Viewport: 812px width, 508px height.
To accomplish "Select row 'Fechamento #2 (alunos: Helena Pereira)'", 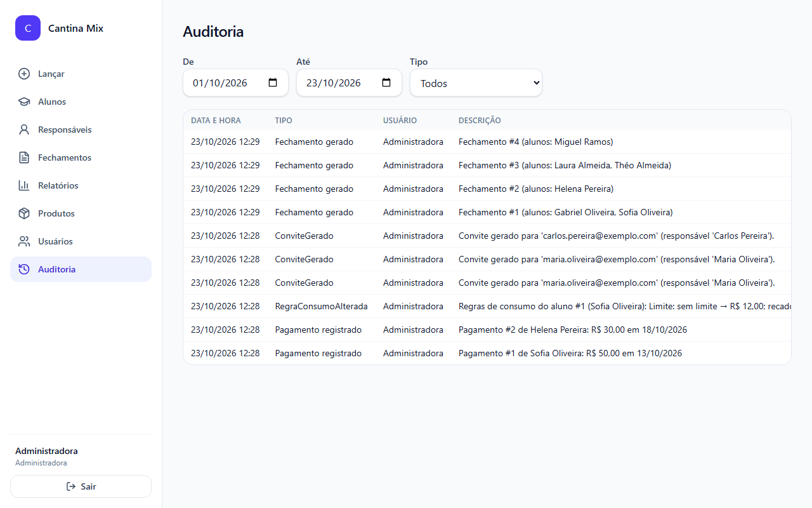I will coord(487,189).
